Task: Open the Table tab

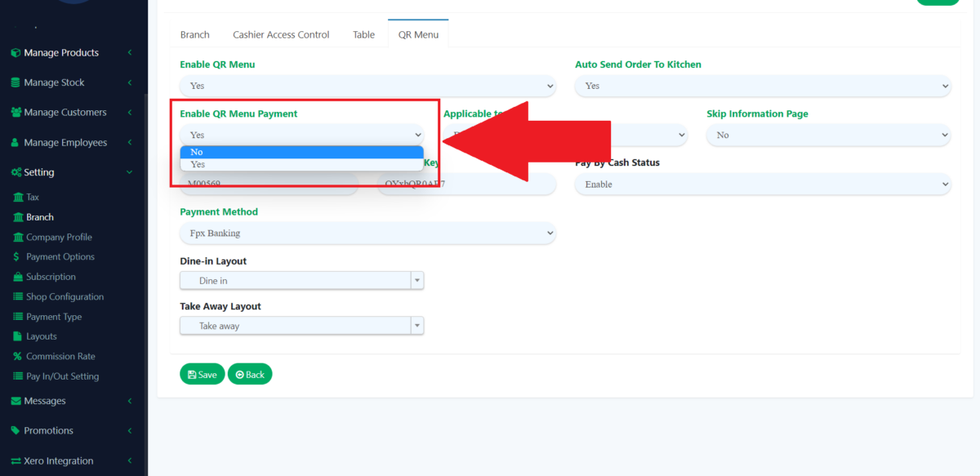Action: (x=363, y=34)
